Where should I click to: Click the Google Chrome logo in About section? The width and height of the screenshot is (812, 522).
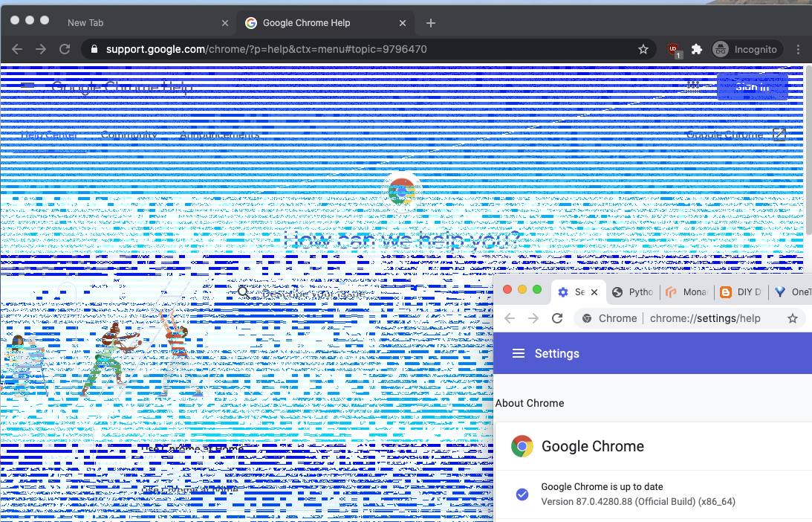click(522, 446)
